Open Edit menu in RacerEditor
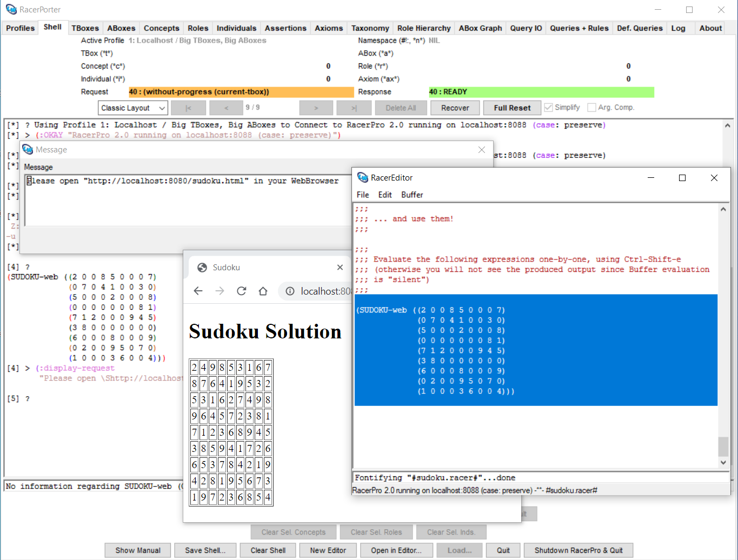The image size is (738, 560). (x=385, y=195)
